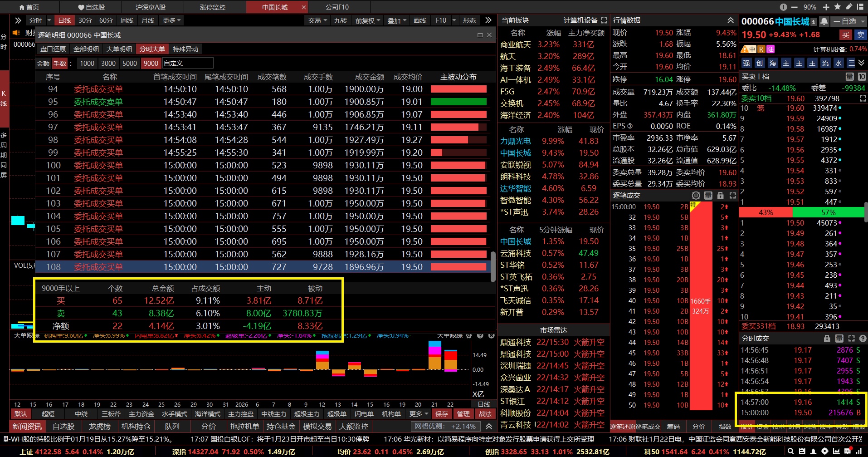Screen dimensions: 868x457
Task: Open the 更多 period dropdown in toolbar
Action: point(171,20)
